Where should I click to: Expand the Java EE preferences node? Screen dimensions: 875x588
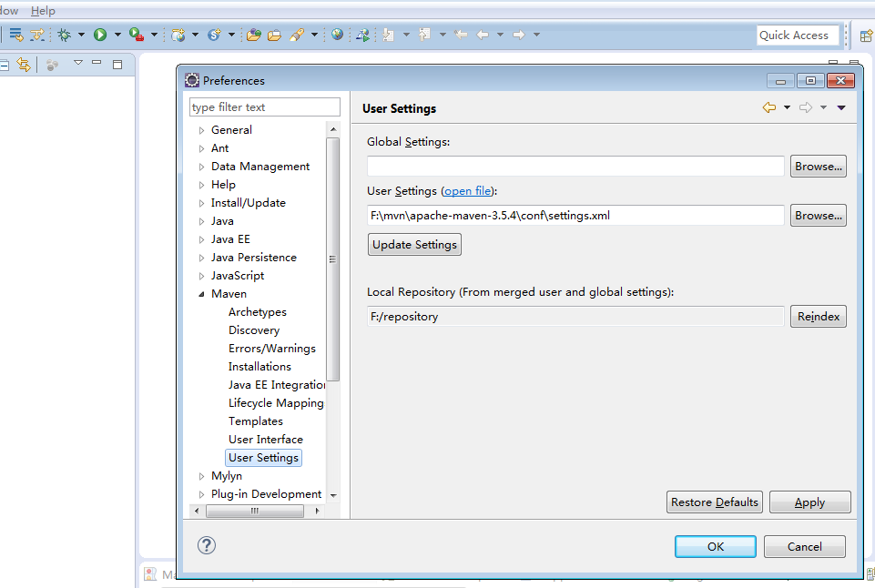pyautogui.click(x=201, y=239)
